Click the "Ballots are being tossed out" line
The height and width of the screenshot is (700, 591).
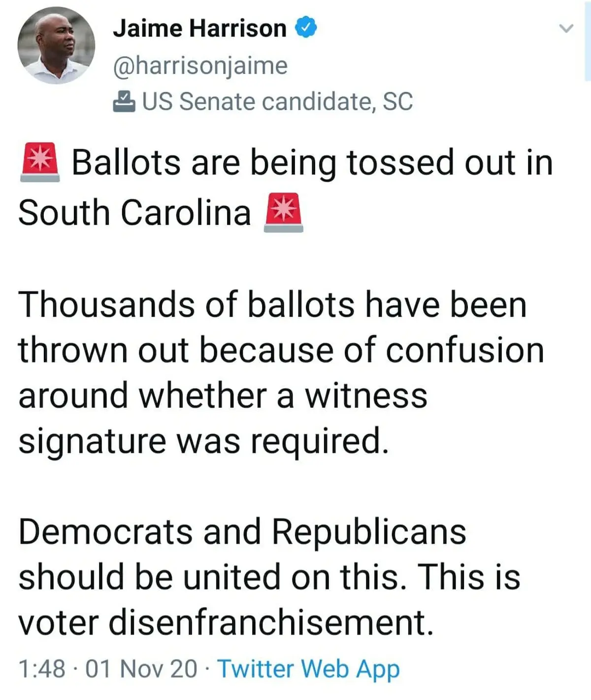click(312, 163)
